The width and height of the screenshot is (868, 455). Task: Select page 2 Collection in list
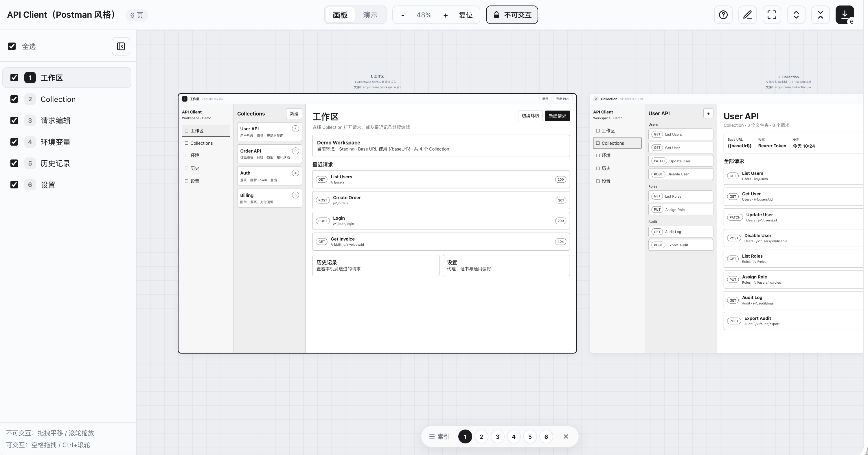[x=67, y=99]
